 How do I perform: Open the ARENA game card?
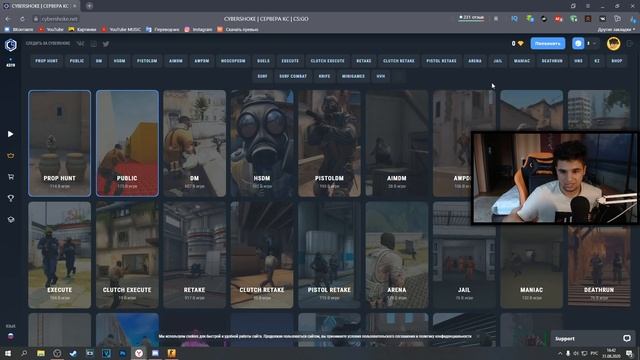point(397,255)
